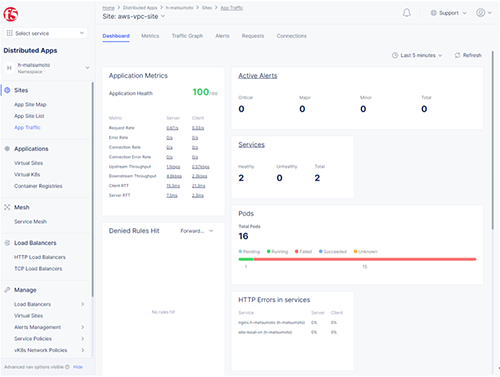Click the main page vertical scrollbar
Image resolution: width=500 pixels, height=377 pixels.
pos(493,140)
